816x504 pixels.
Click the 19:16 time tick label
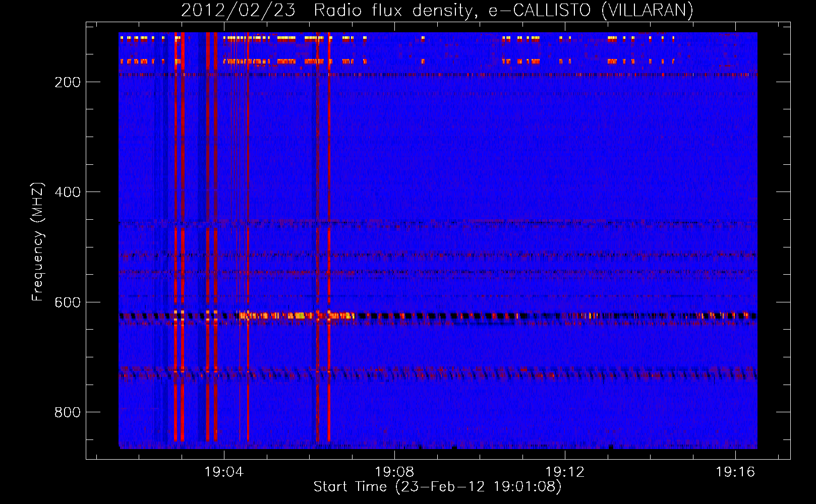[x=735, y=472]
